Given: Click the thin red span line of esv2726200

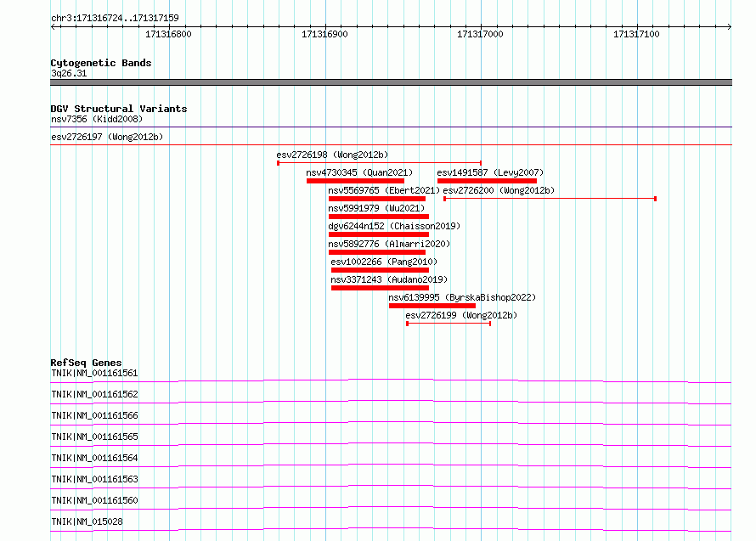Looking at the screenshot, I should click(550, 199).
